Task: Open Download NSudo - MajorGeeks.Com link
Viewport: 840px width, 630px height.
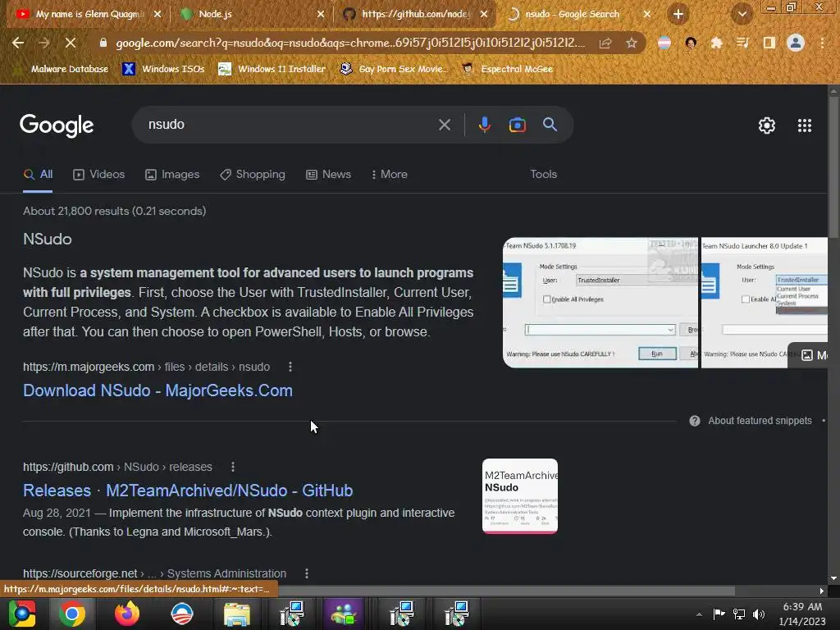Action: (x=158, y=390)
